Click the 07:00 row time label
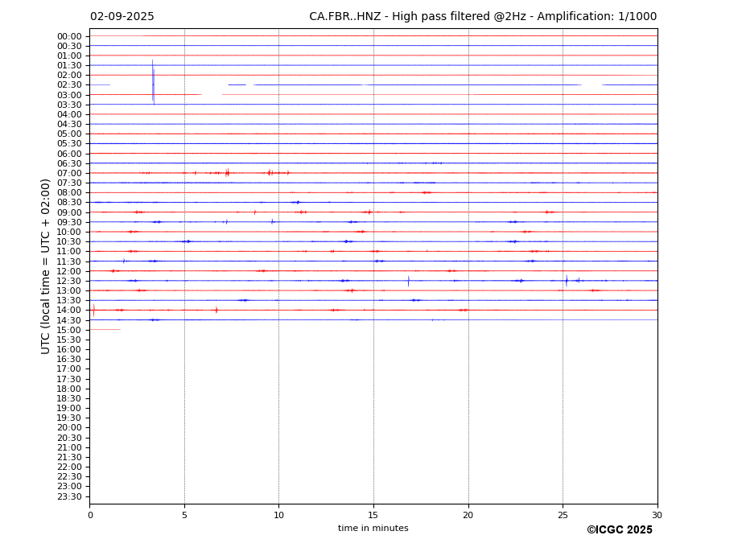Viewport: 746px width, 560px height. 69,173
